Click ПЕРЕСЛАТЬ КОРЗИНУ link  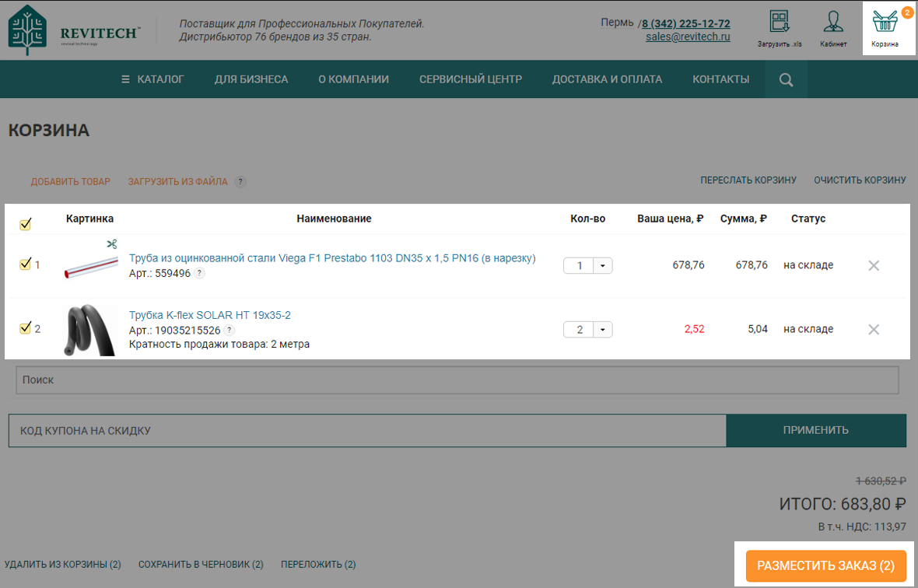[748, 180]
